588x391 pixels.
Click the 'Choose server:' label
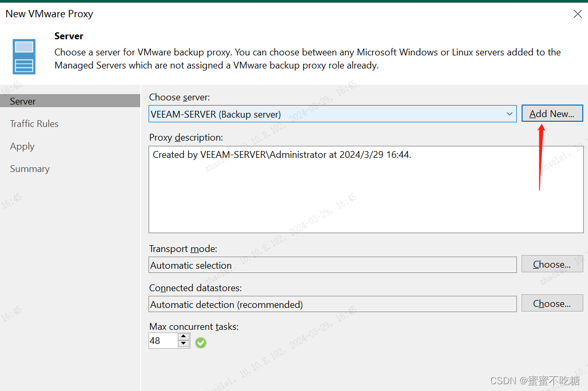179,97
